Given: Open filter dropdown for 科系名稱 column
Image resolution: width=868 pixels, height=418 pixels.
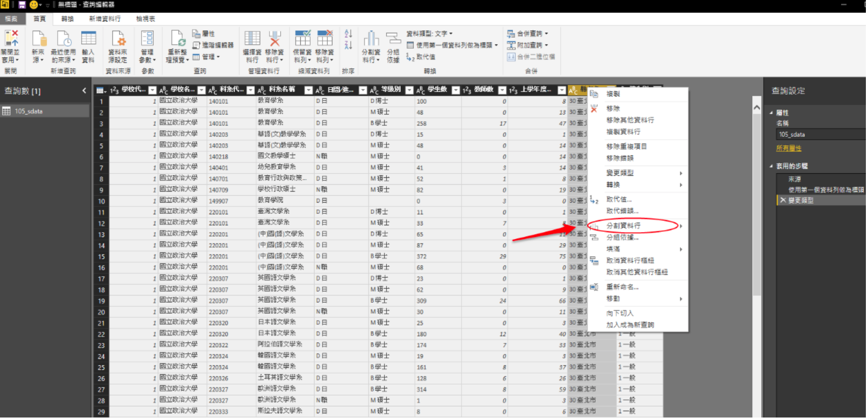Looking at the screenshot, I should (309, 90).
